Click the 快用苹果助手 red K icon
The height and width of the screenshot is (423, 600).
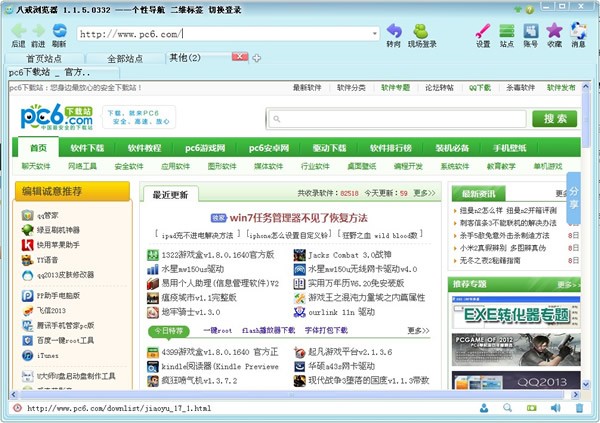[28, 245]
